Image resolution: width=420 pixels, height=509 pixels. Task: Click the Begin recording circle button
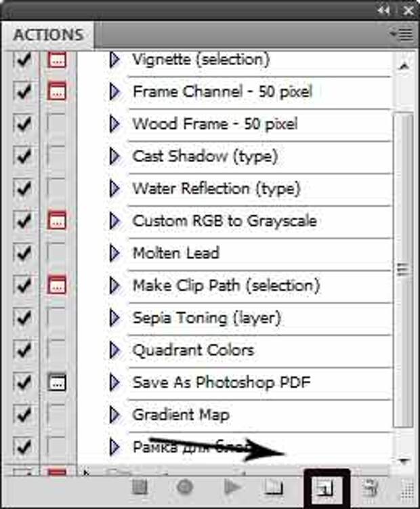[185, 487]
